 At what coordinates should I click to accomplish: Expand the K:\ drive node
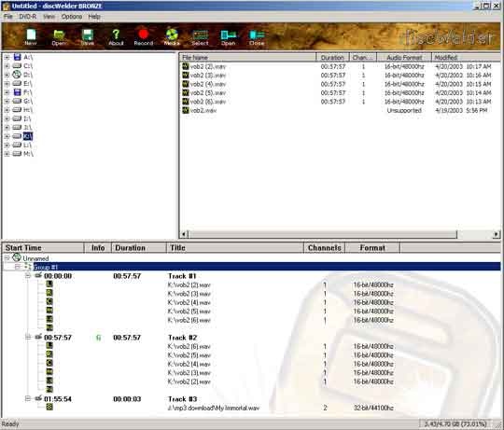pos(7,136)
